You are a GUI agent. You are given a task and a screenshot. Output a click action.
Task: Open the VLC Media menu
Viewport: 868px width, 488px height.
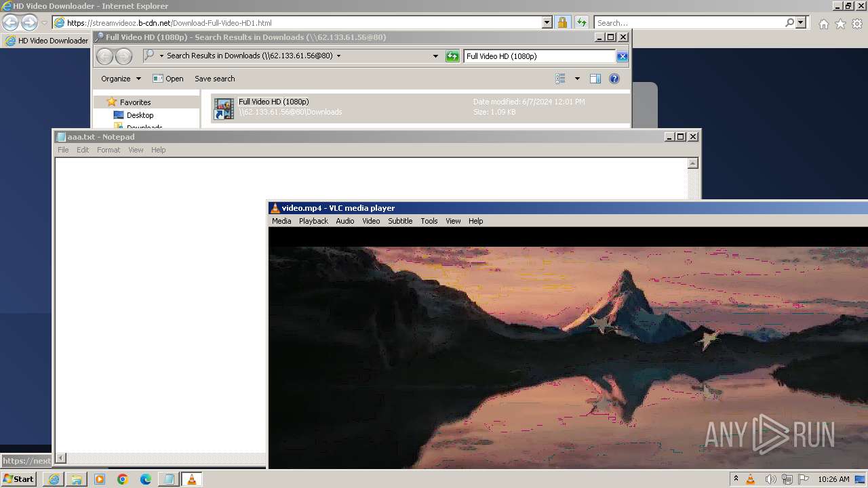point(281,221)
